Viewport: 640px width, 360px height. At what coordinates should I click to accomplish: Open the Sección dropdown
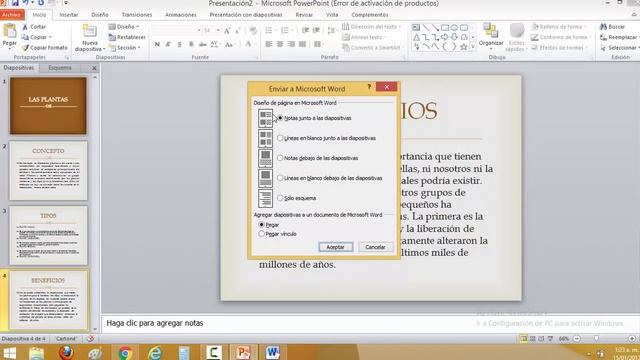124,48
